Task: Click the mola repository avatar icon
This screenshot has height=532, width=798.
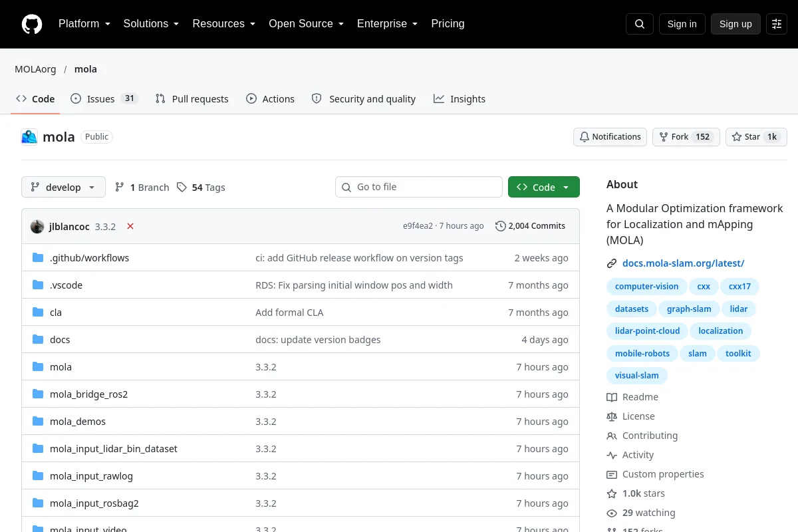Action: click(x=29, y=137)
